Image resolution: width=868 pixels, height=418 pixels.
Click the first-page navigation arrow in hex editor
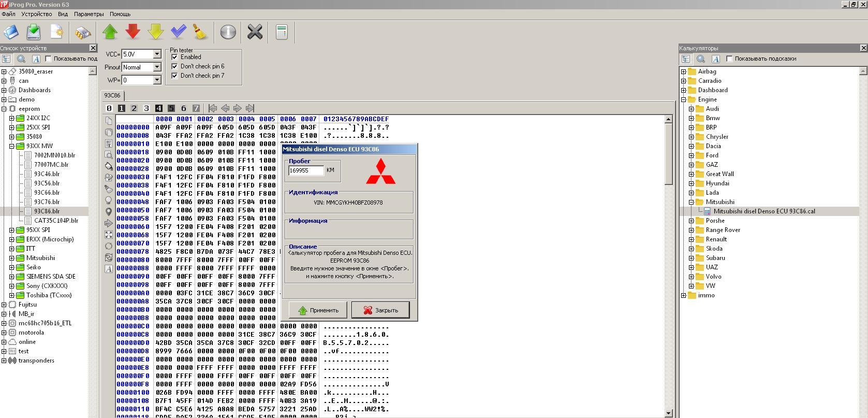coord(213,108)
